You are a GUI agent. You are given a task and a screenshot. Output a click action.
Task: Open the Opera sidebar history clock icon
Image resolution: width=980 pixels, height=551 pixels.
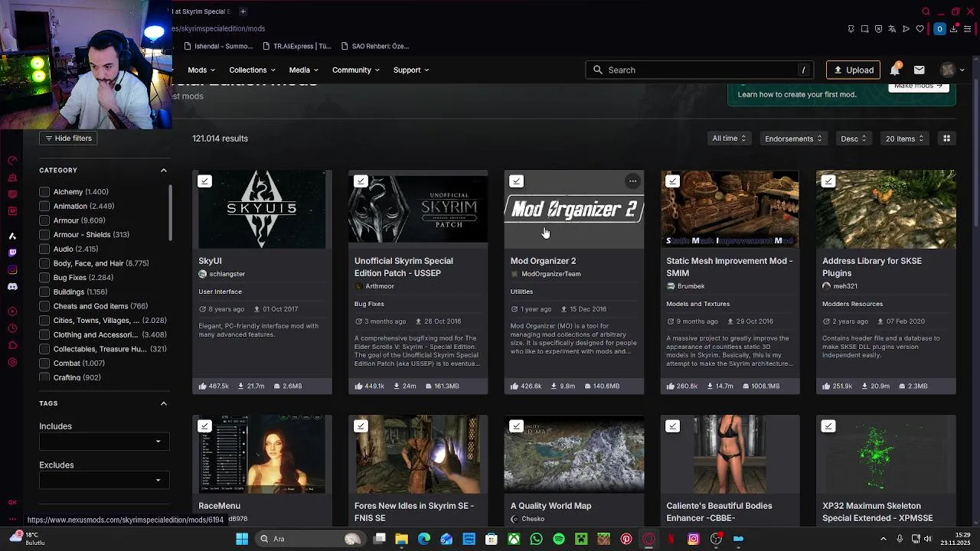12,328
